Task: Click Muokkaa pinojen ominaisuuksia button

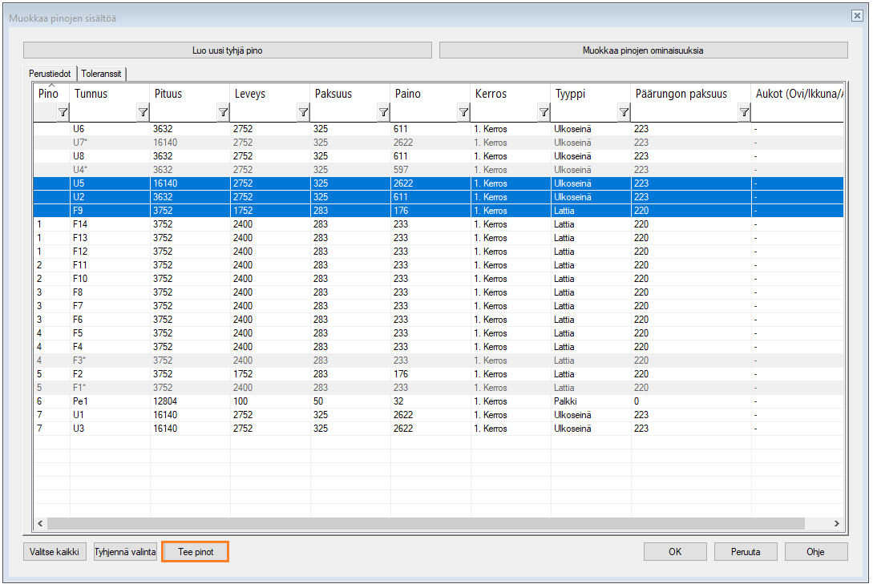Action: 643,50
